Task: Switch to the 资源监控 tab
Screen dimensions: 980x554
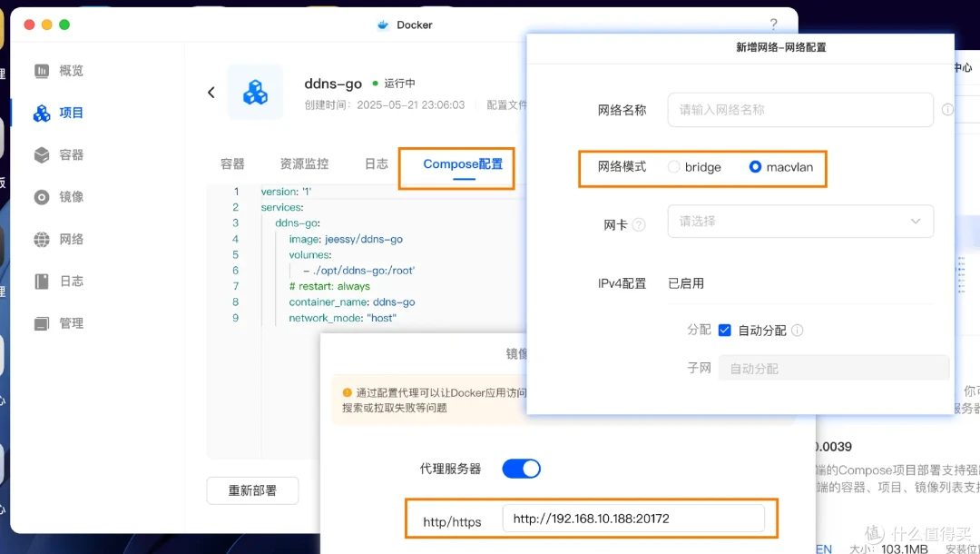Action: (x=304, y=163)
